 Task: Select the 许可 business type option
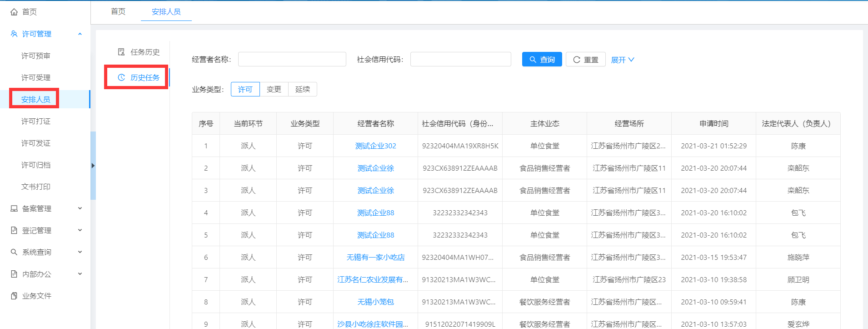click(245, 89)
